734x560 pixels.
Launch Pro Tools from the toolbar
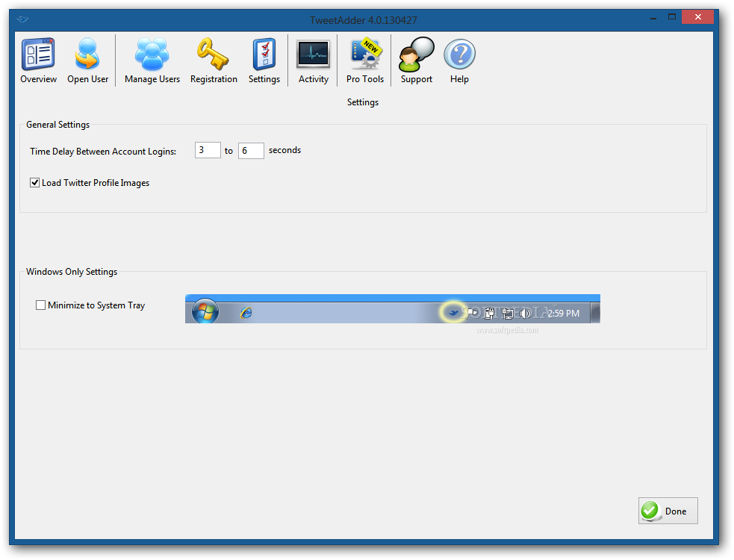365,61
